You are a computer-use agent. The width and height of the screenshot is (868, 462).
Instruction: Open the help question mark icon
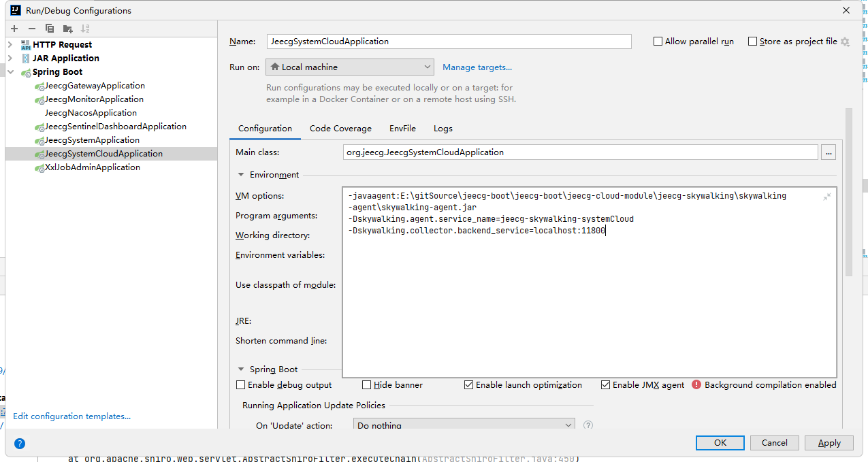[20, 444]
